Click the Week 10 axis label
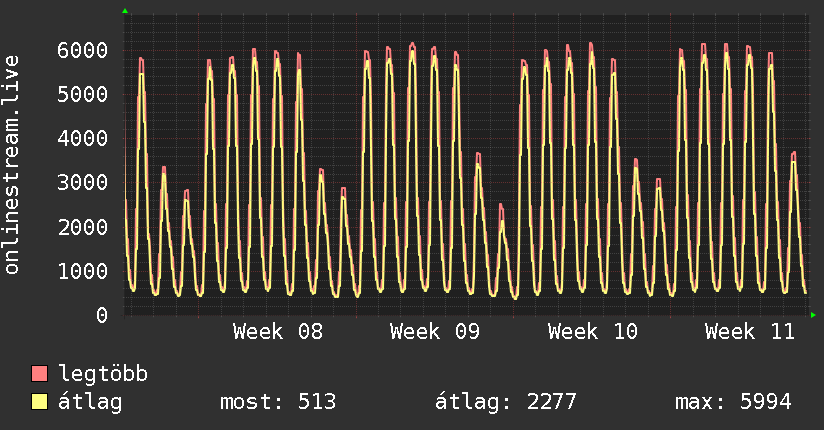 [x=593, y=332]
